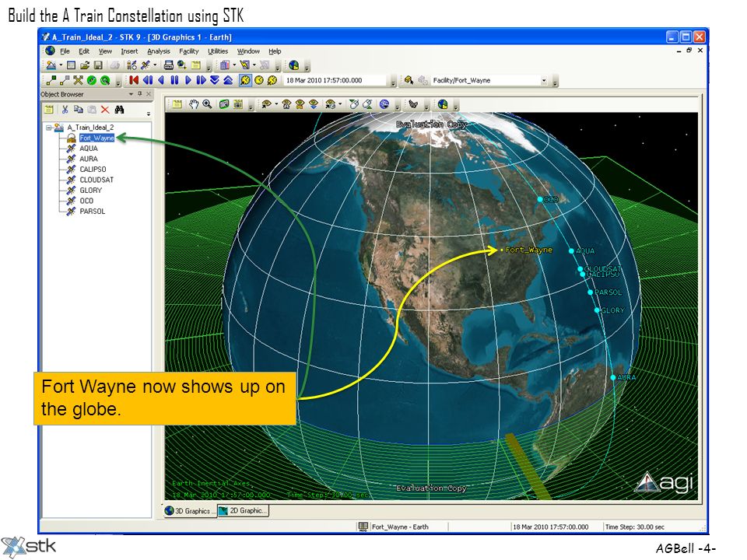Image resolution: width=747 pixels, height=560 pixels.
Task: Collapse the A_Train_Ideal_2 scenario tree
Action: [48, 128]
